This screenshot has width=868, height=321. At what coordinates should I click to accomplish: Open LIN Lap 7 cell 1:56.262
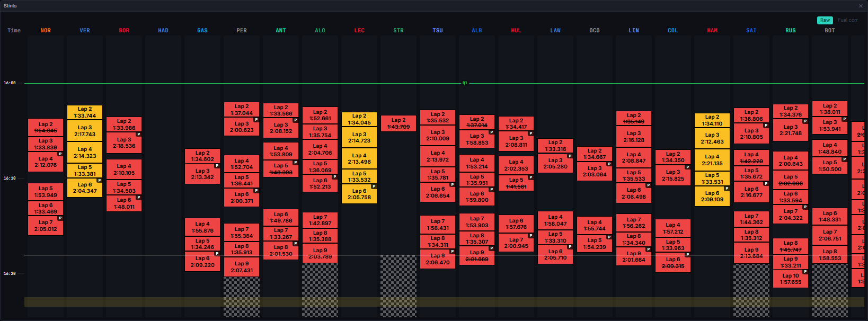pos(634,222)
